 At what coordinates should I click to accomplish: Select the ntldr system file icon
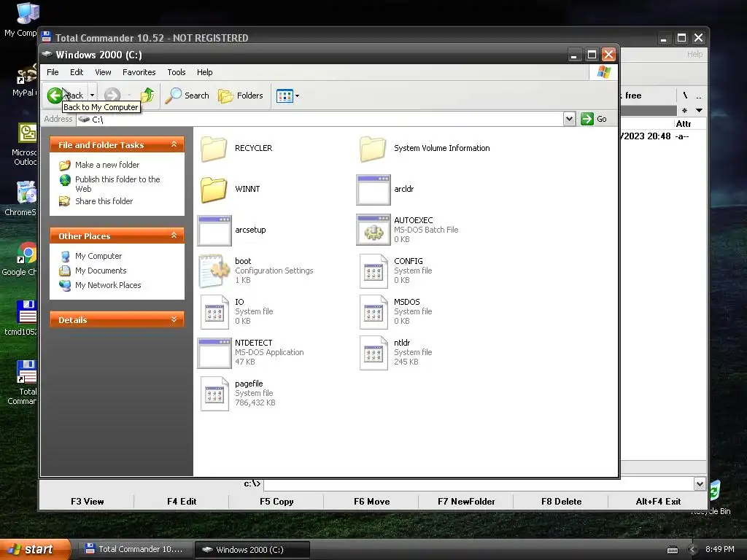coord(373,353)
